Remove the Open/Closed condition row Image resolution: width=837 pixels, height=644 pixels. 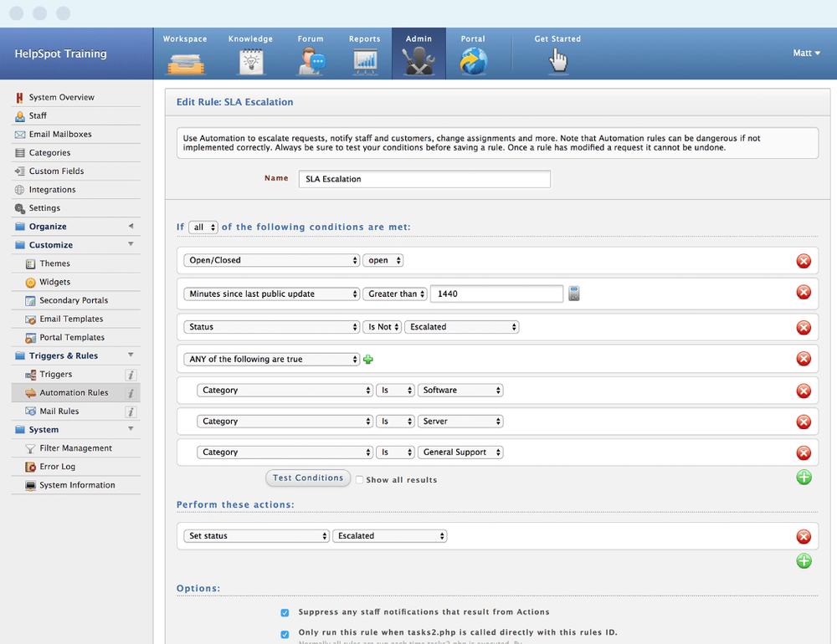[x=804, y=261]
